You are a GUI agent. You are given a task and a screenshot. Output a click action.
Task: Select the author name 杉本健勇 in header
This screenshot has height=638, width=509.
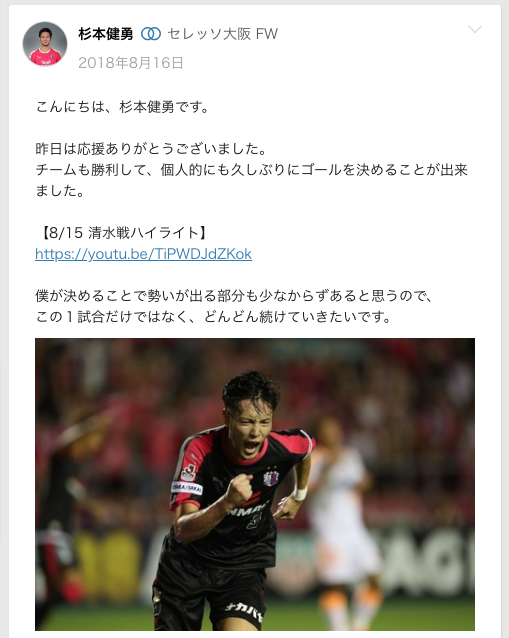106,34
